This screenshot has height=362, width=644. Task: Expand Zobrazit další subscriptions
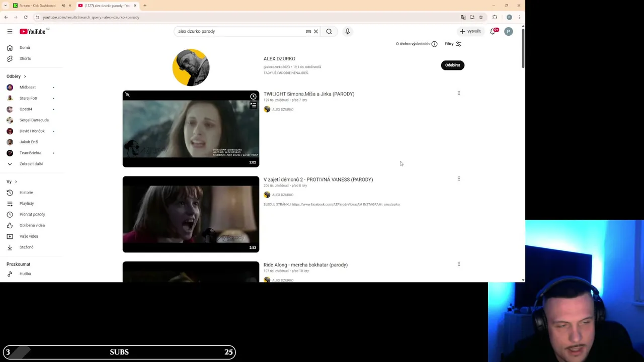click(31, 164)
